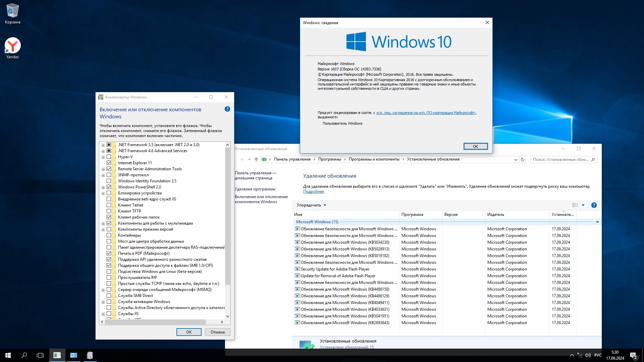
Task: Click the help icon in Компоненты Windows
Action: [227, 109]
